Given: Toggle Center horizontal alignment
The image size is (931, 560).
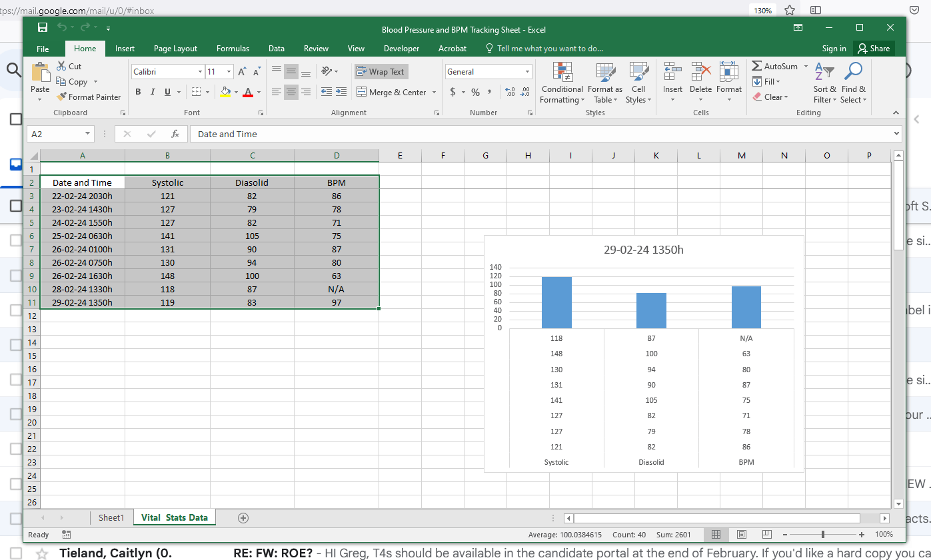Looking at the screenshot, I should [291, 92].
